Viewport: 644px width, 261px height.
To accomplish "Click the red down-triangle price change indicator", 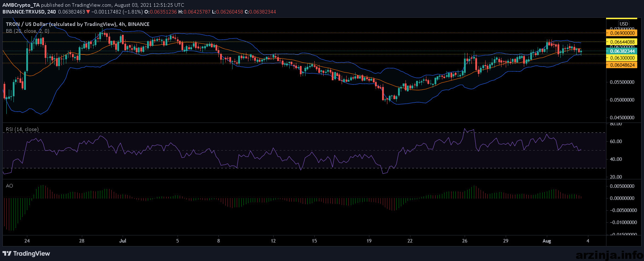I will (88, 12).
